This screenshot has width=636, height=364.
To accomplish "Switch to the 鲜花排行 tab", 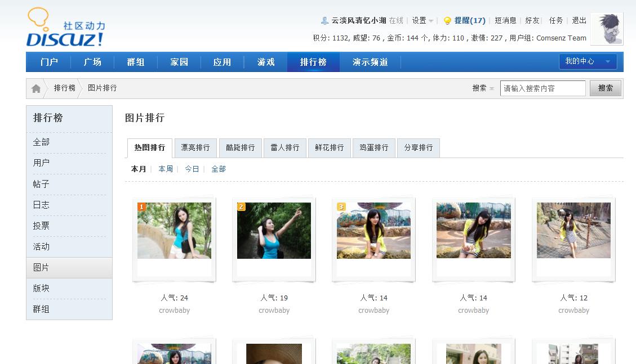I will point(330,148).
